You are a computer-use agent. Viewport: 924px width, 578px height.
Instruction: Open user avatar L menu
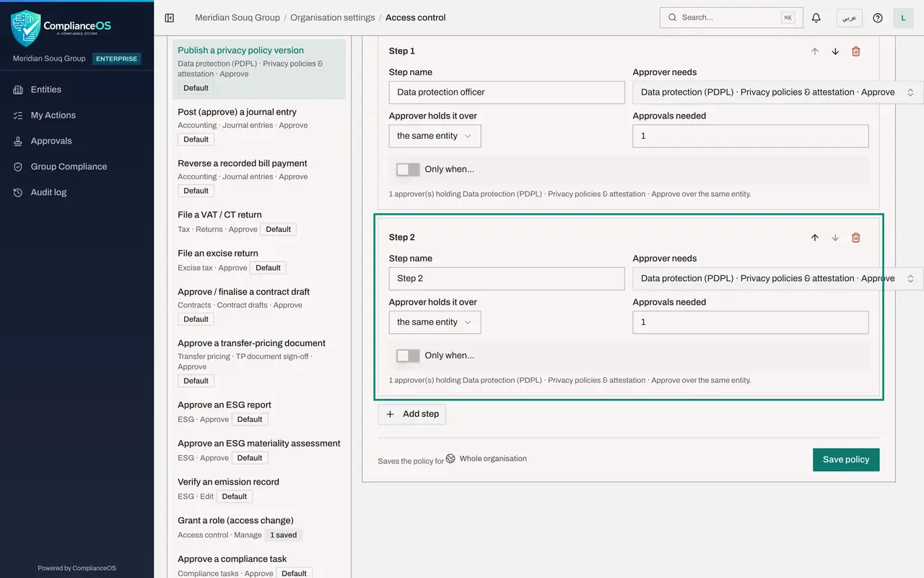(x=904, y=17)
